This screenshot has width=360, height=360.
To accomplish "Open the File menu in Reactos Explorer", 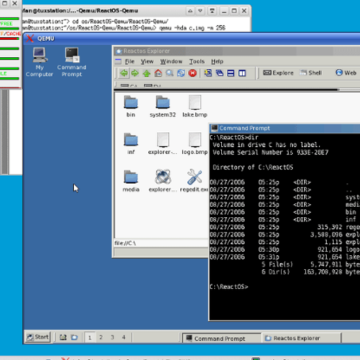I will [x=129, y=61].
